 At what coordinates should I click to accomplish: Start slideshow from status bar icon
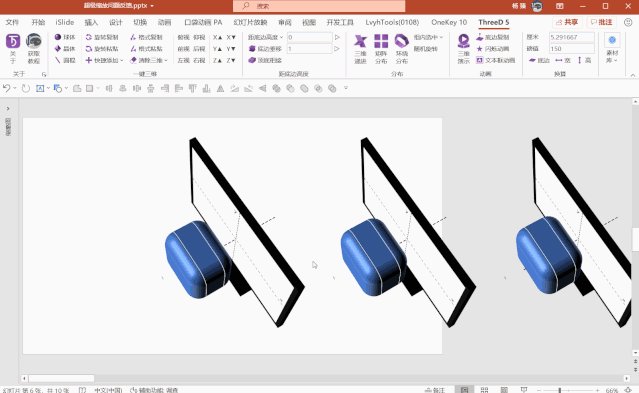524,390
